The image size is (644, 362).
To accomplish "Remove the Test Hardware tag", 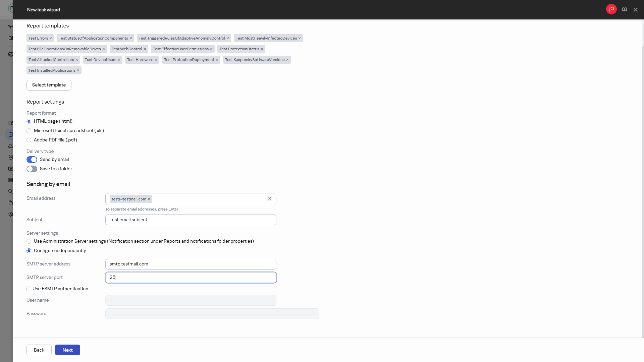I will click(156, 60).
